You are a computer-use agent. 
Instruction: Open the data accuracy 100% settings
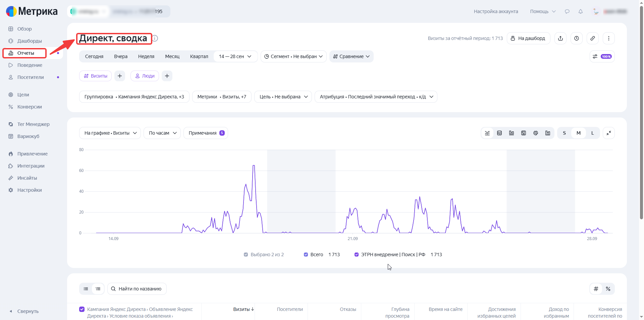click(602, 56)
